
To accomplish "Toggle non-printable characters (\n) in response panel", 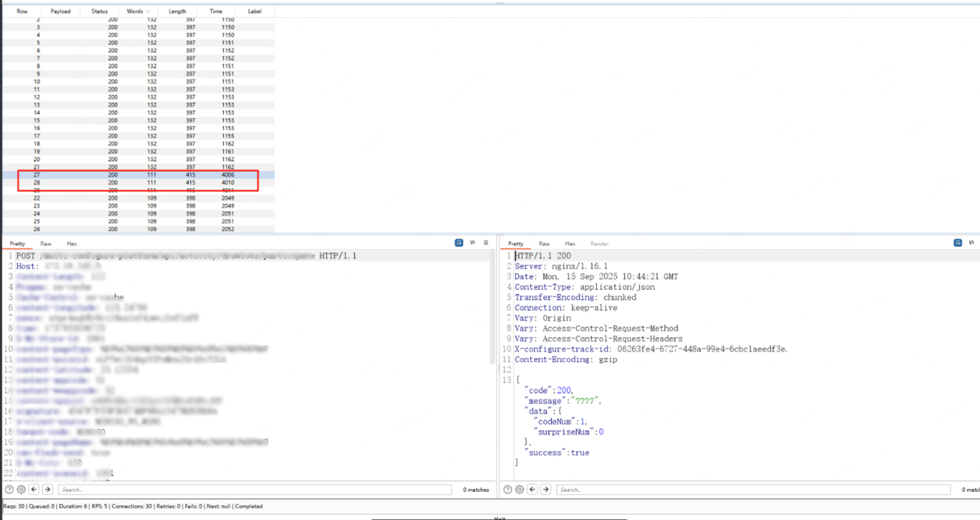I will (971, 242).
